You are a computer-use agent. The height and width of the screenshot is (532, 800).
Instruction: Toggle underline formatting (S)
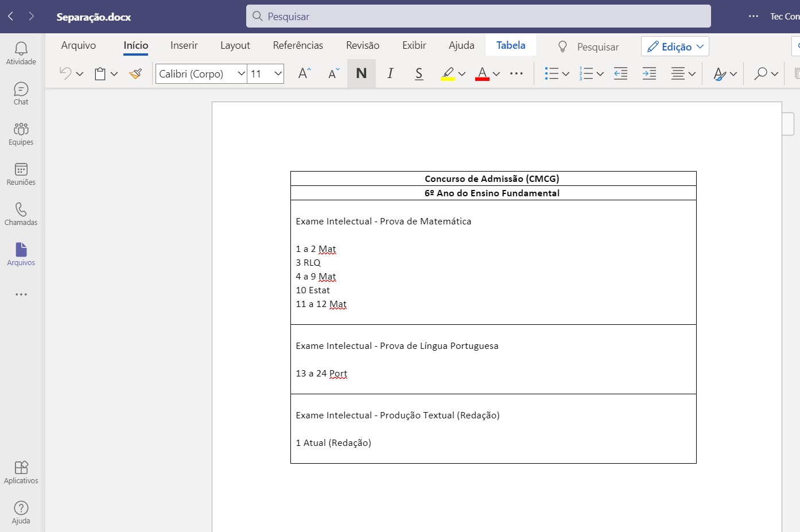(419, 73)
